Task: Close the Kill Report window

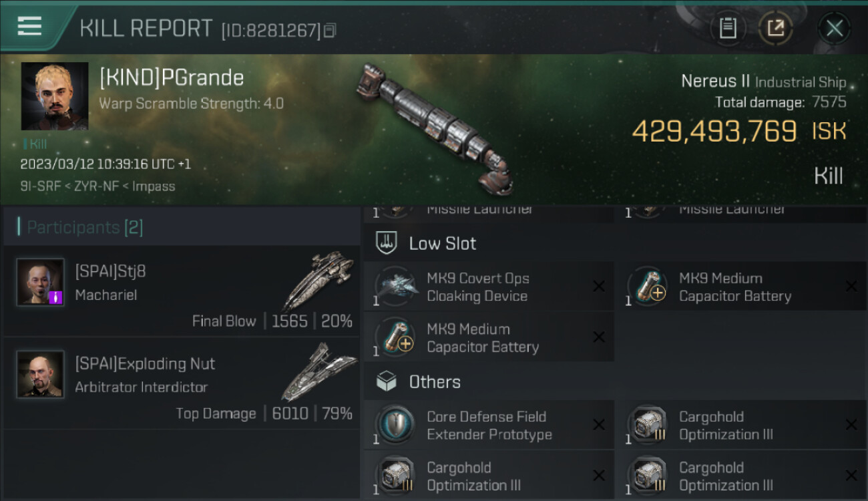Action: pyautogui.click(x=834, y=28)
